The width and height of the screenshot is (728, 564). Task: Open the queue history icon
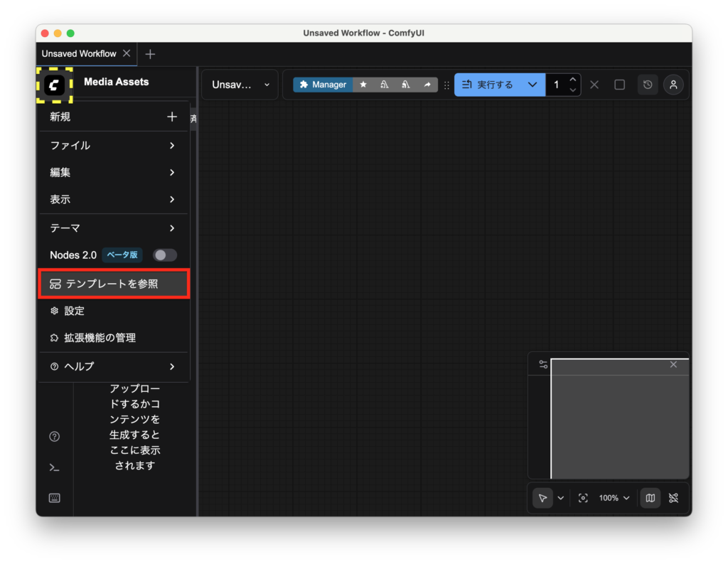tap(647, 85)
